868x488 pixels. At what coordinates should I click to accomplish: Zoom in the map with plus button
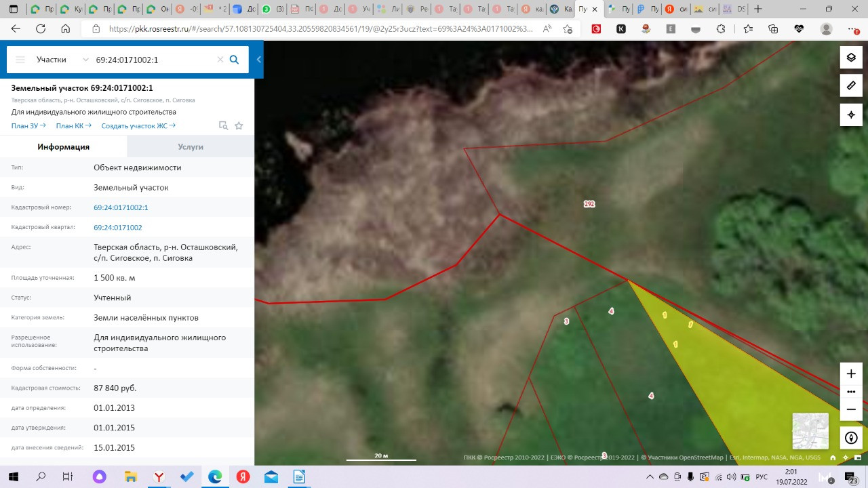coord(851,374)
